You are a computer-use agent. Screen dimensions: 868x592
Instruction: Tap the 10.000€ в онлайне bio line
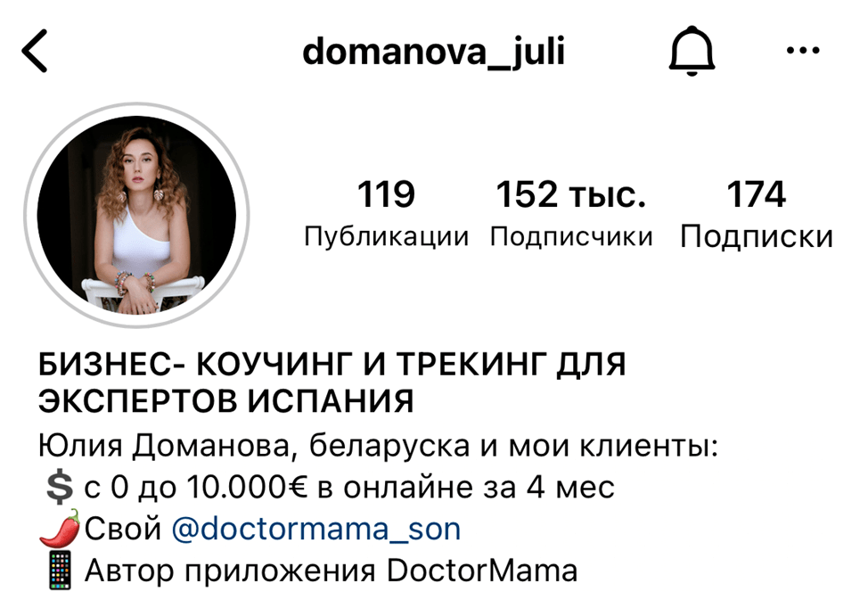349,488
